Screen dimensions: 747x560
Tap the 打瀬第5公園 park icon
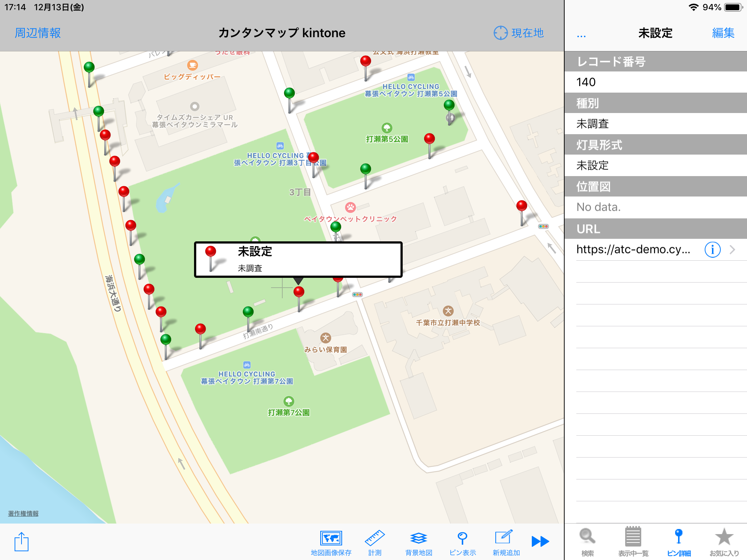(x=387, y=128)
